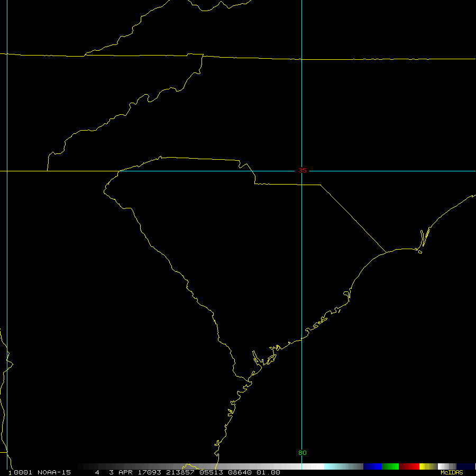
Task: Click the yellow McIDAS label
Action: (x=451, y=472)
